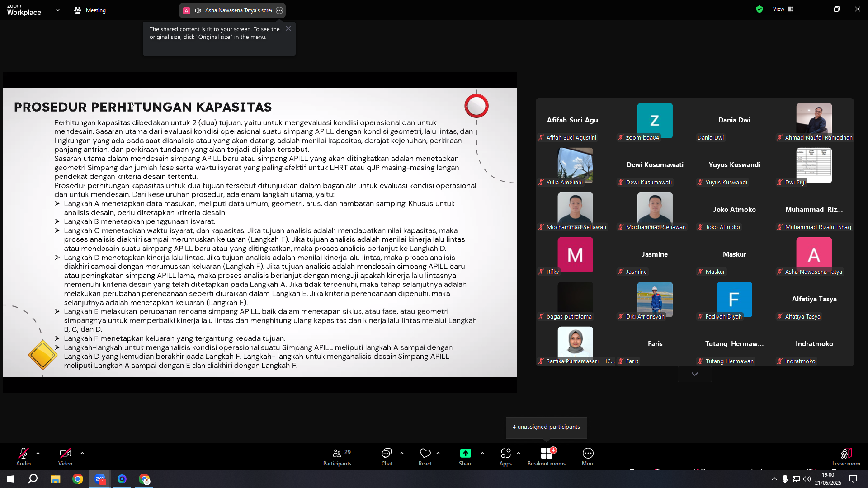Click Asha Nawasena Tatya's screen label

[x=239, y=10]
